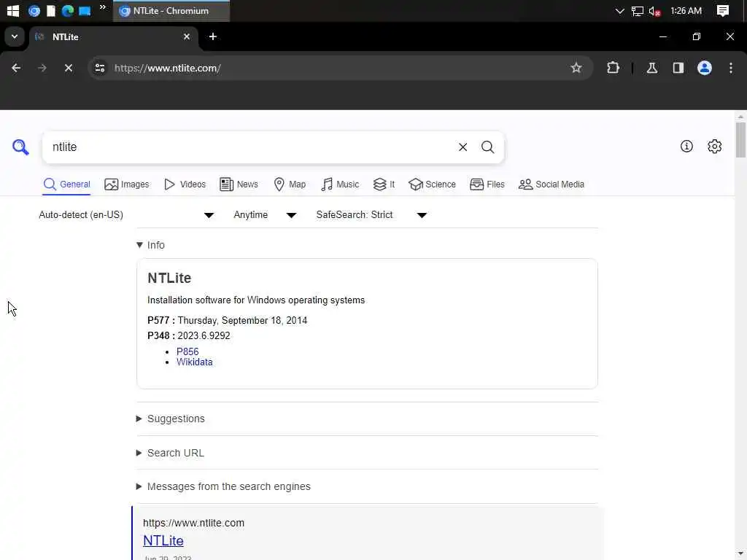The height and width of the screenshot is (560, 747).
Task: Open the Wikidata link
Action: point(194,362)
